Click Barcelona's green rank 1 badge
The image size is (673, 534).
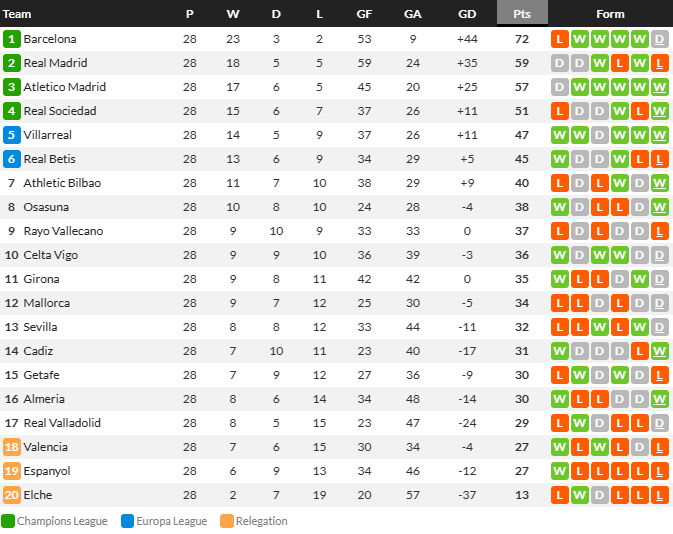[12, 39]
